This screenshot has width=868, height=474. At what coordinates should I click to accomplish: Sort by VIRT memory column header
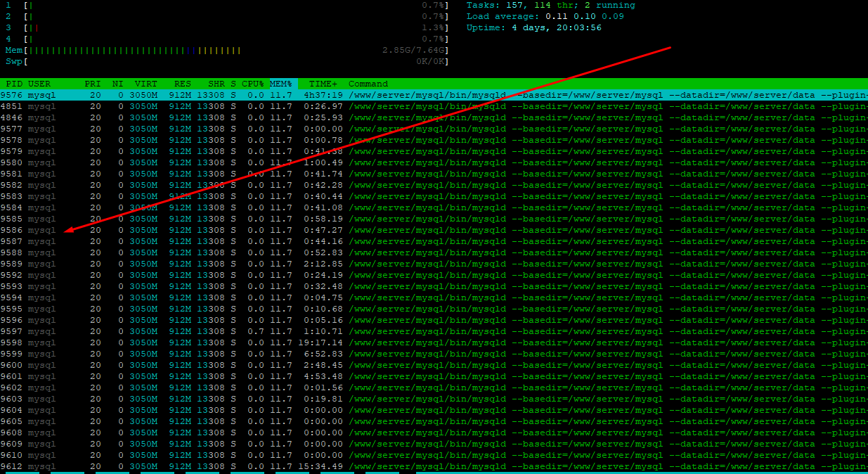point(146,84)
